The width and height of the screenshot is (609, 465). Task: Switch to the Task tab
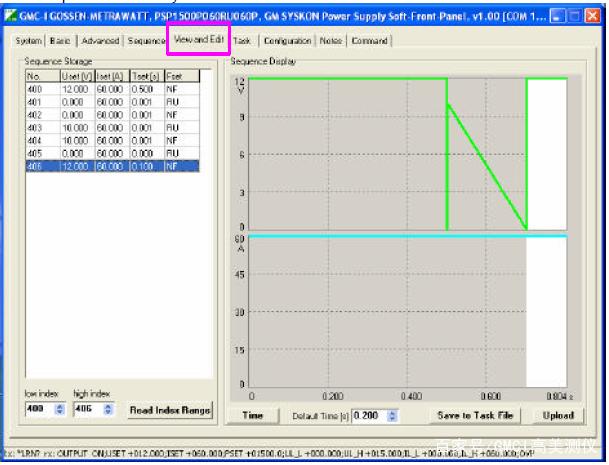pyautogui.click(x=242, y=40)
